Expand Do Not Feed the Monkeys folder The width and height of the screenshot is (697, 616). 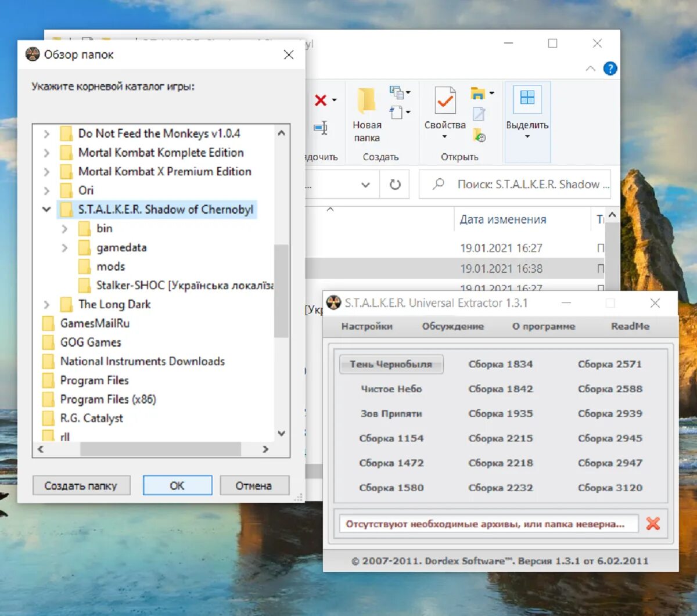point(46,134)
